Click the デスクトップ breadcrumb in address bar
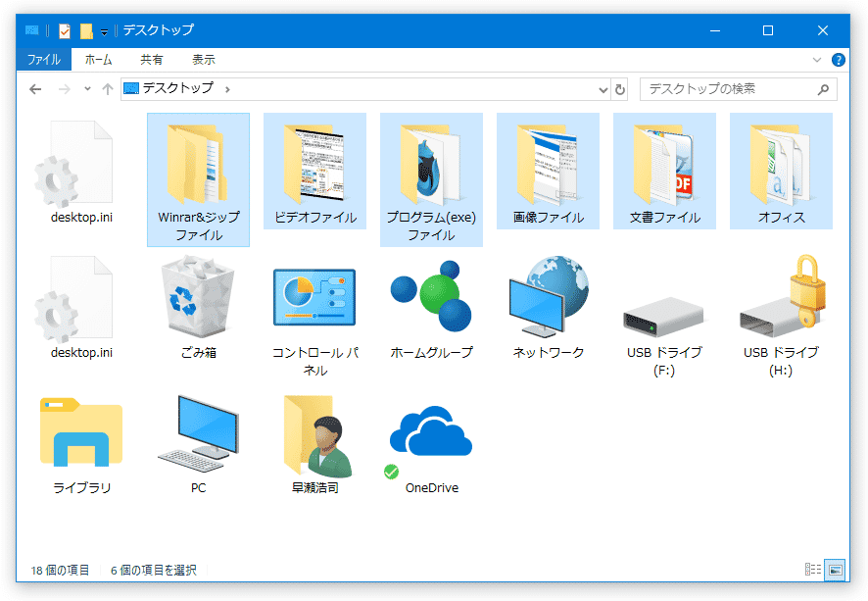The image size is (868, 601). [178, 88]
